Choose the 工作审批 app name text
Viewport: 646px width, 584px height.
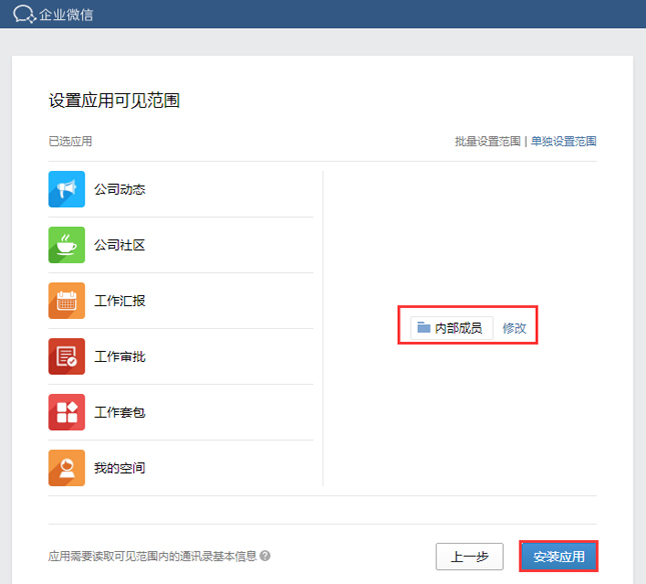pos(119,357)
